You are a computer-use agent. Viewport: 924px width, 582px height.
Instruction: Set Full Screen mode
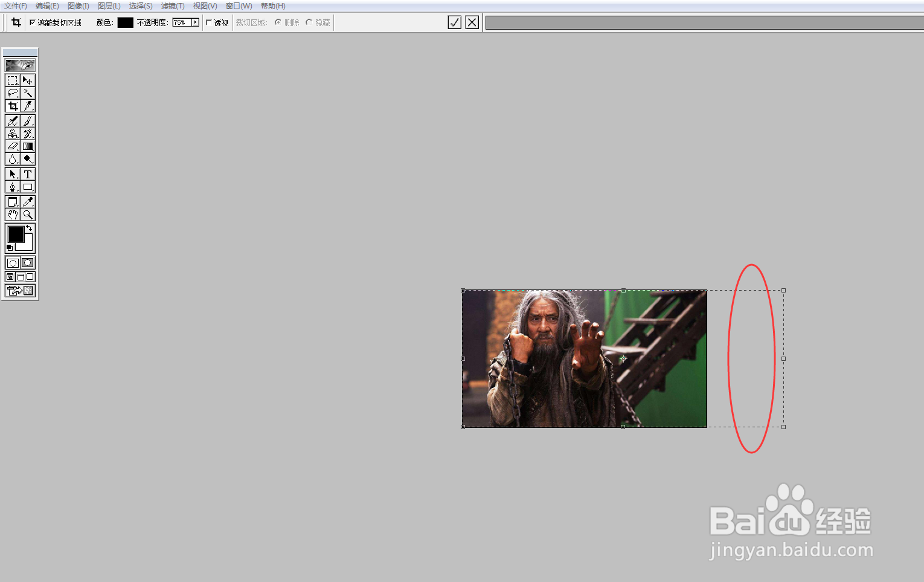30,277
